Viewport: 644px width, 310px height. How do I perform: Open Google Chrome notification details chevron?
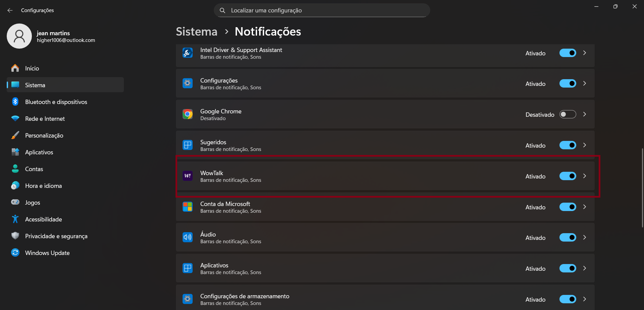click(585, 114)
